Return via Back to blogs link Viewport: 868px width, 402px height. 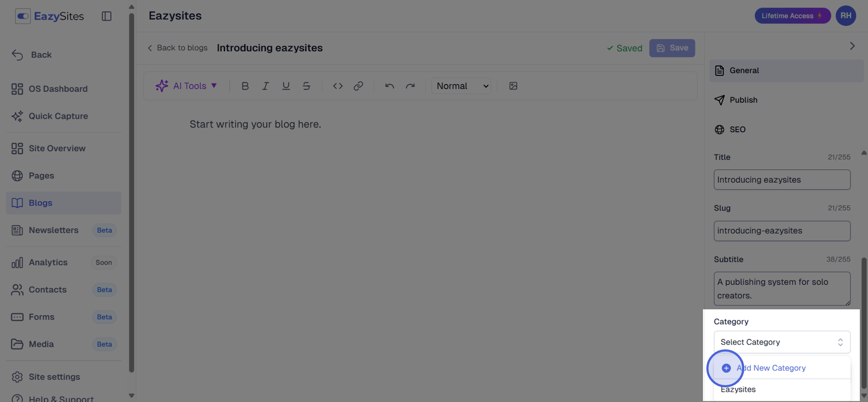177,48
